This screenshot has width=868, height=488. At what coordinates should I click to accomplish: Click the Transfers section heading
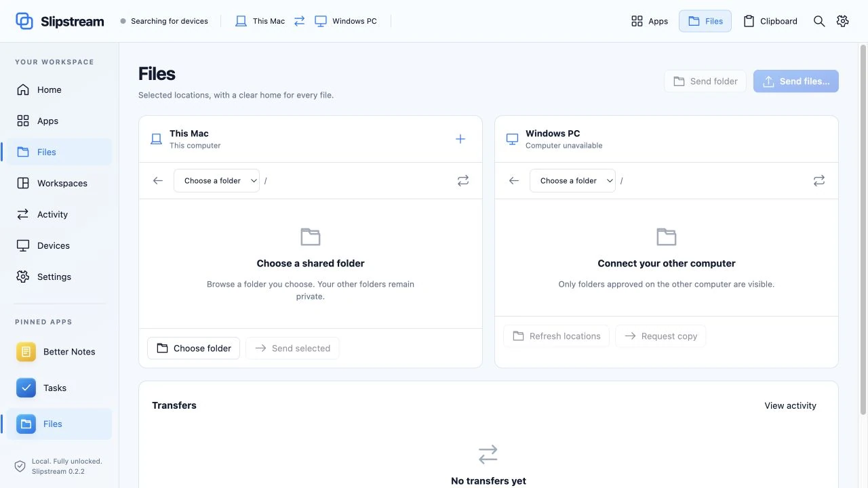click(174, 405)
